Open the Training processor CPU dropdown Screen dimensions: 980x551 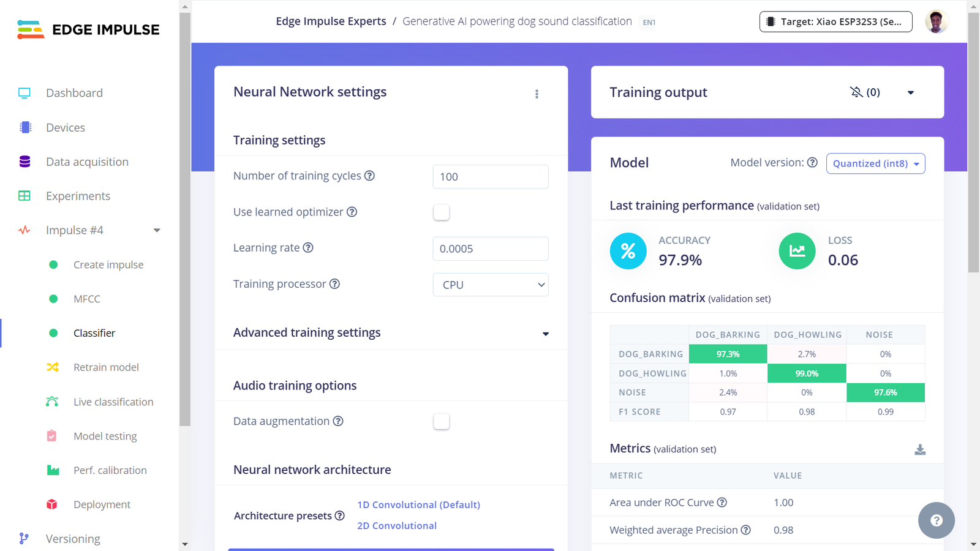(491, 285)
